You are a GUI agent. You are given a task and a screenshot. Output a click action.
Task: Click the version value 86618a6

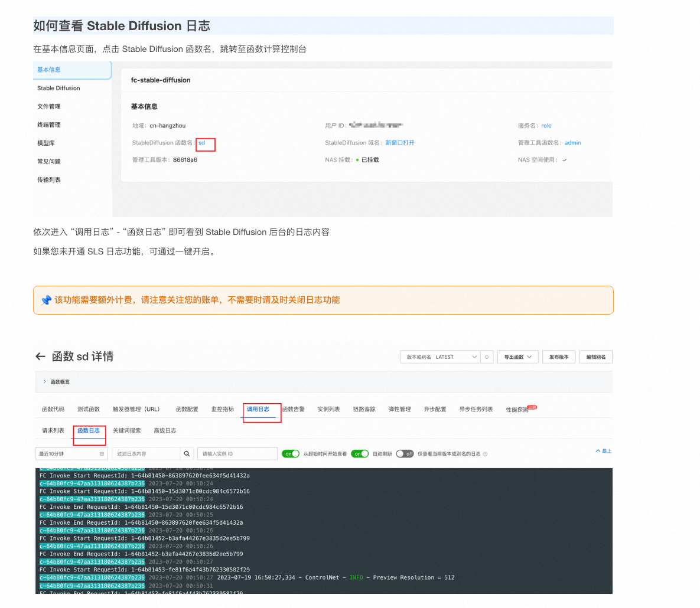pyautogui.click(x=185, y=160)
